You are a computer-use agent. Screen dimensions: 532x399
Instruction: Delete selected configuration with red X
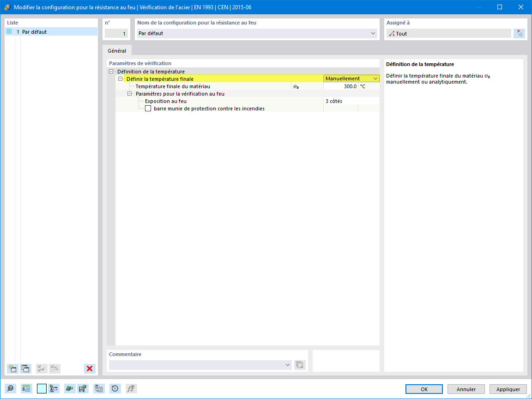click(x=90, y=369)
